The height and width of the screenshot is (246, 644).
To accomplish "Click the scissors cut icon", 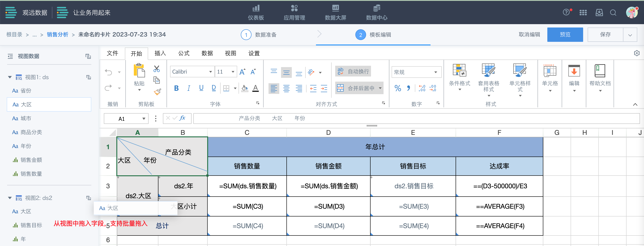I will point(157,69).
